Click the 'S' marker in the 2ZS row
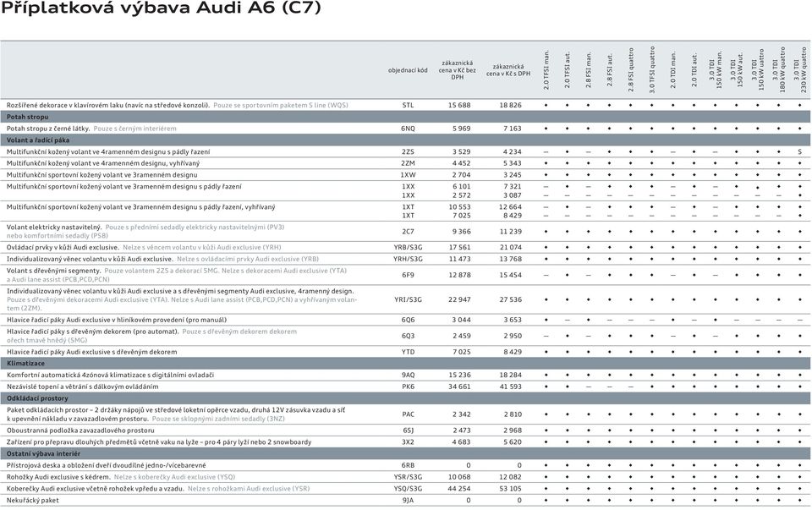Screen dimensions: 812x510 point(800,151)
